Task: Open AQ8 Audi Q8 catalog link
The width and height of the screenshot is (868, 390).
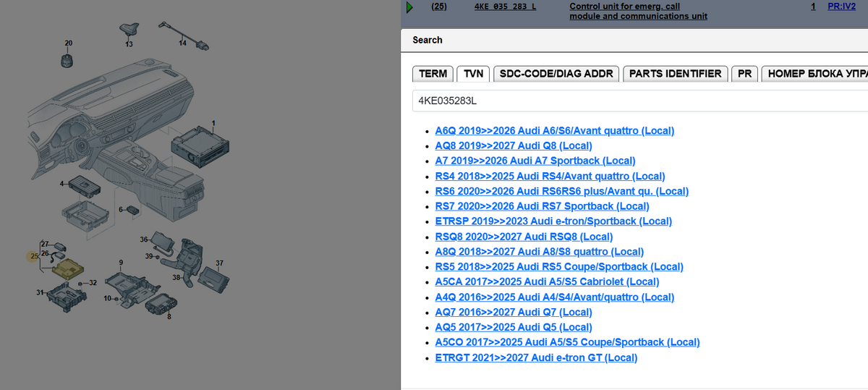Action: (x=514, y=146)
